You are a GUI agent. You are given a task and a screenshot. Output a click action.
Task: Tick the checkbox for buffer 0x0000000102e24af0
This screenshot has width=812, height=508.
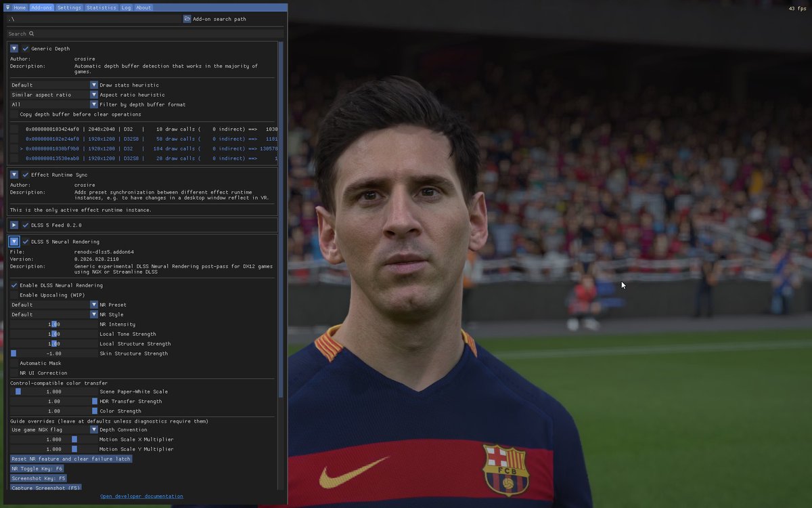pyautogui.click(x=14, y=139)
